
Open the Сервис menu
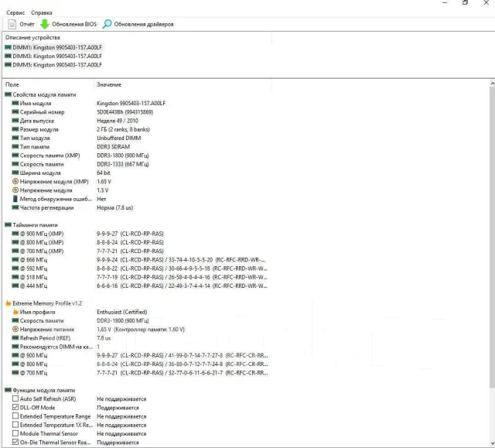coord(15,12)
